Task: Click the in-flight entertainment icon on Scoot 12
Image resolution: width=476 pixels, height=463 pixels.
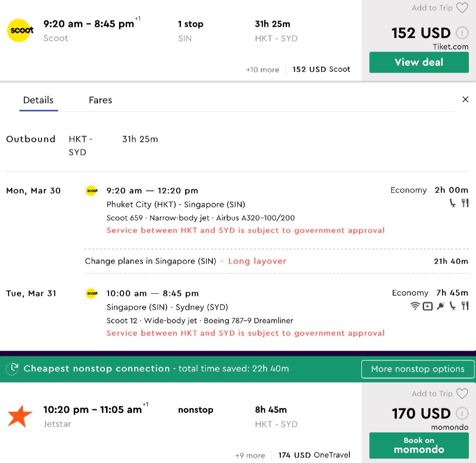Action: (x=427, y=306)
